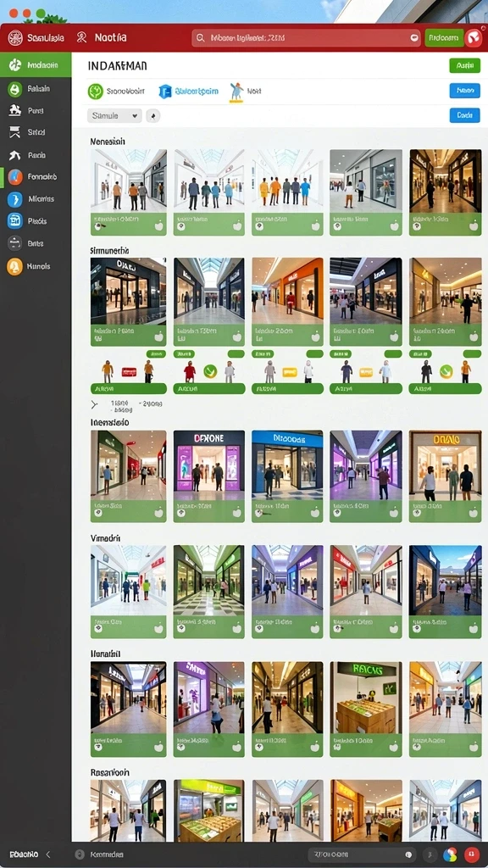This screenshot has width=488, height=868.
Task: Switch to the green circle filter tab
Action: [x=115, y=92]
